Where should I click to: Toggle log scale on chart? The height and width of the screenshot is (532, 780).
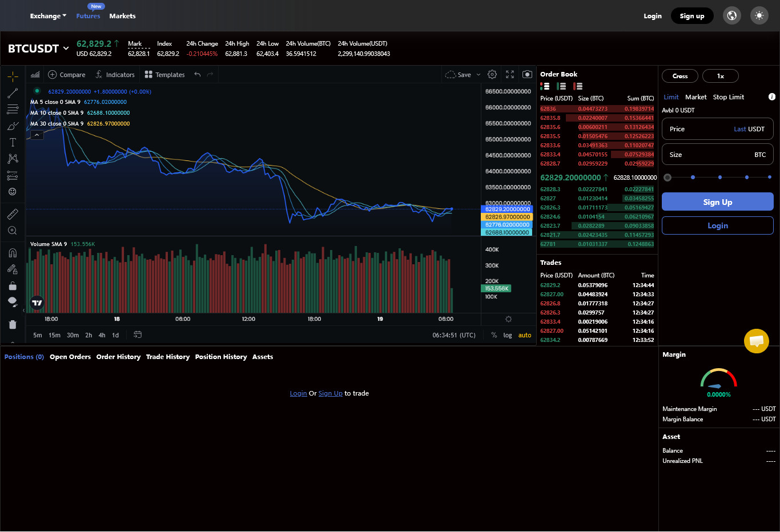point(508,335)
